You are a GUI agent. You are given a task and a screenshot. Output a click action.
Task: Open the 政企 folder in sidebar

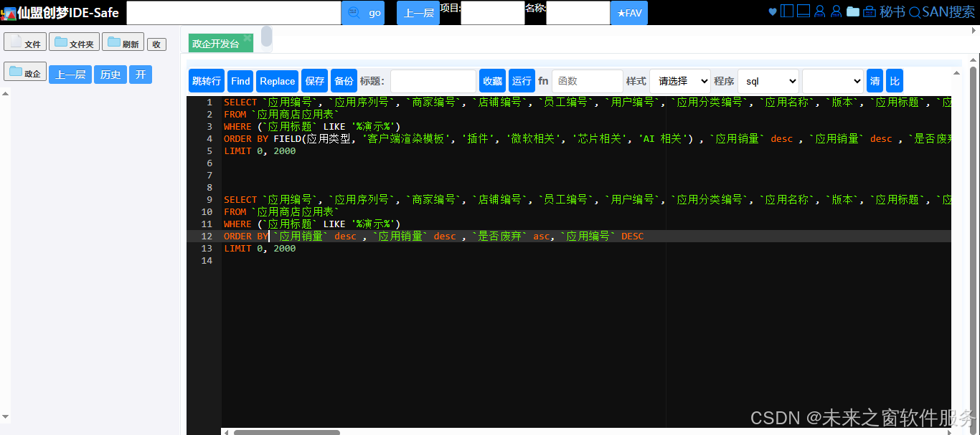(25, 72)
